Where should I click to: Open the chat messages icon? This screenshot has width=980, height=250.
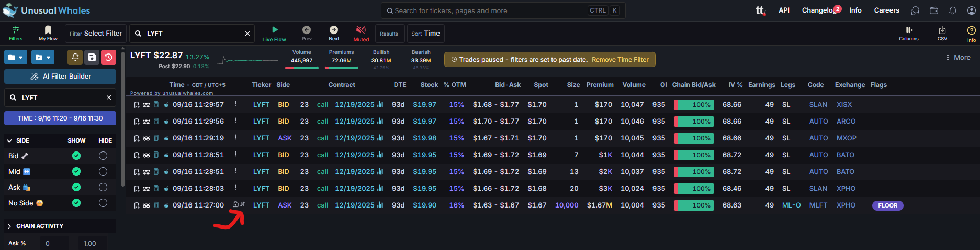915,10
